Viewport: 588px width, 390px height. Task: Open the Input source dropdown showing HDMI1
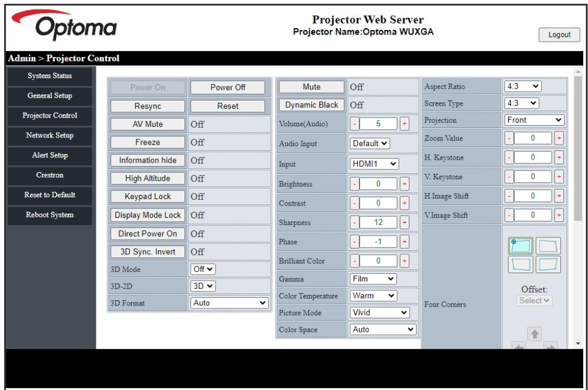pos(374,164)
